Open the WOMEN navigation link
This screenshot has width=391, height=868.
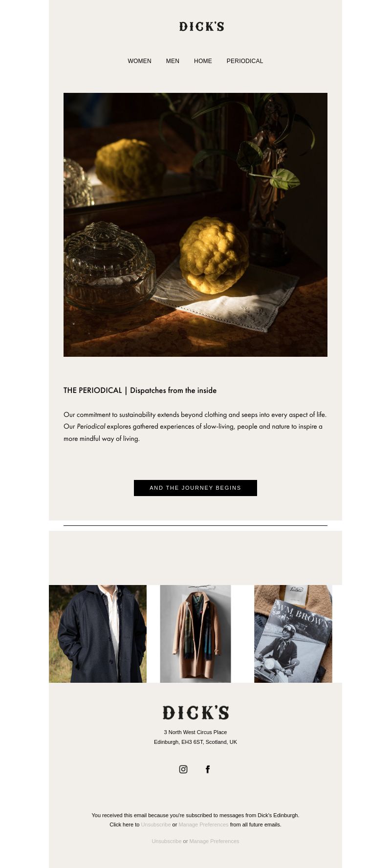(140, 61)
